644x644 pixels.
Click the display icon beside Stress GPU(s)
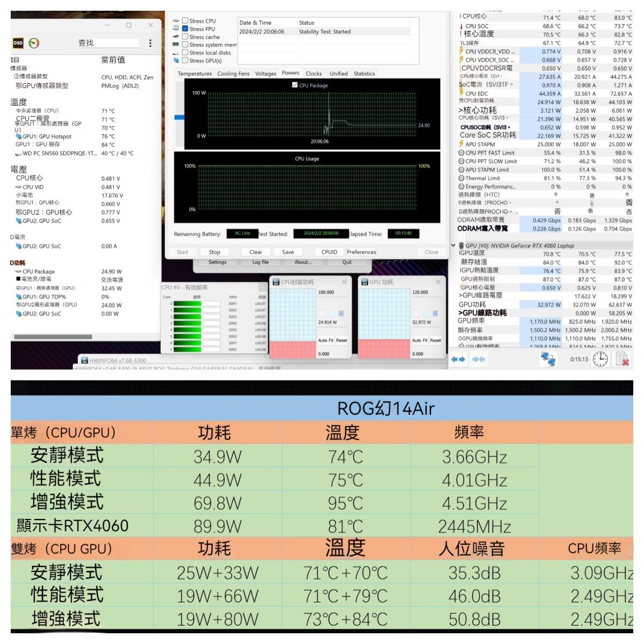coord(175,61)
